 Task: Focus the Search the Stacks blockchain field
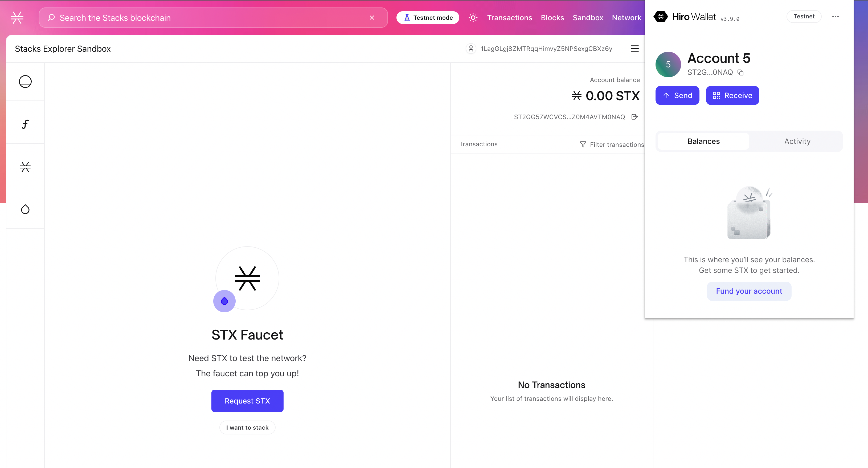tap(213, 18)
